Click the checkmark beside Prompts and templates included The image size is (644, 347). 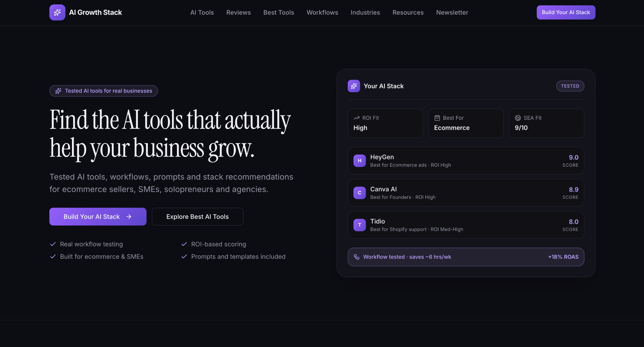click(x=184, y=256)
